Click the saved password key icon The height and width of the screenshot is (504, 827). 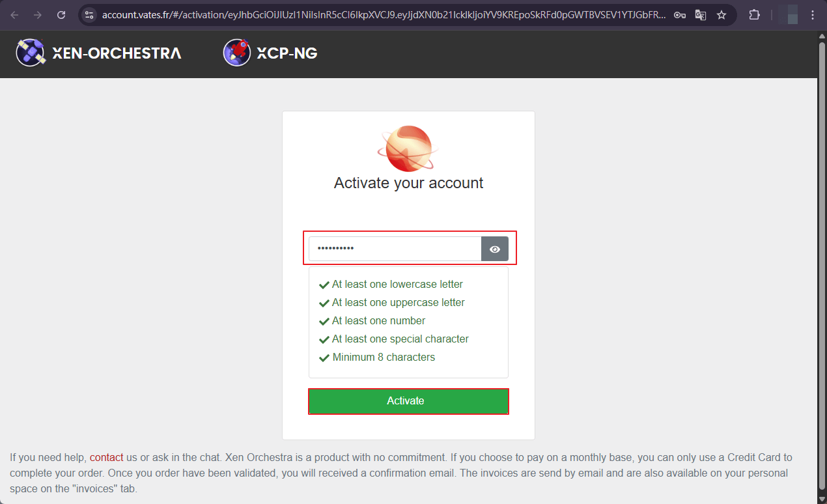click(x=680, y=15)
